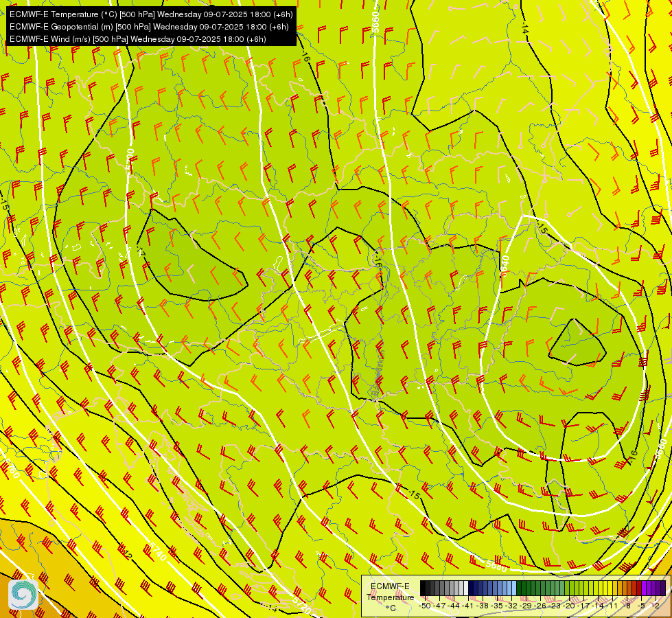Click the legend's -50 tick label
Screen dimensions: 672x618
coord(425,606)
